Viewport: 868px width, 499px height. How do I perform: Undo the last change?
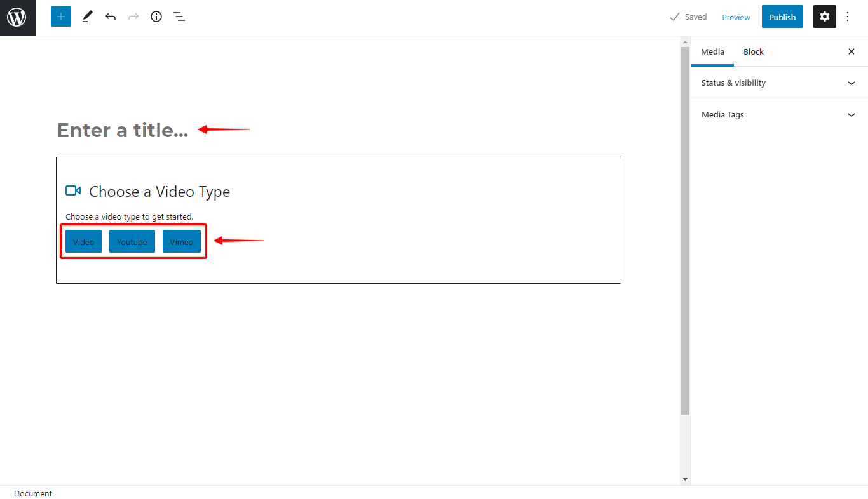click(111, 17)
